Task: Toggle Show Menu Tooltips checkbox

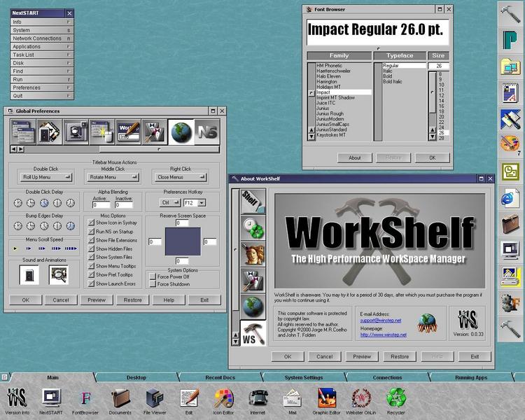Action: coord(91,266)
